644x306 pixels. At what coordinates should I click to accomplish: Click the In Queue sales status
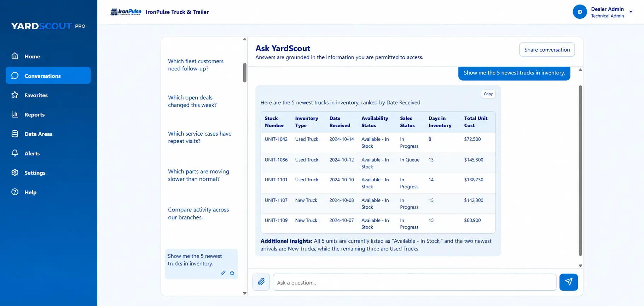[410, 160]
